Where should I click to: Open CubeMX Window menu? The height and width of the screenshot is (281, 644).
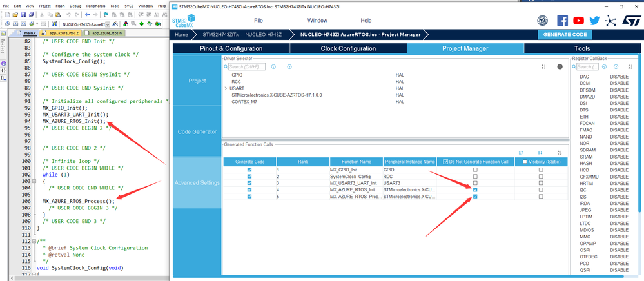pos(317,21)
